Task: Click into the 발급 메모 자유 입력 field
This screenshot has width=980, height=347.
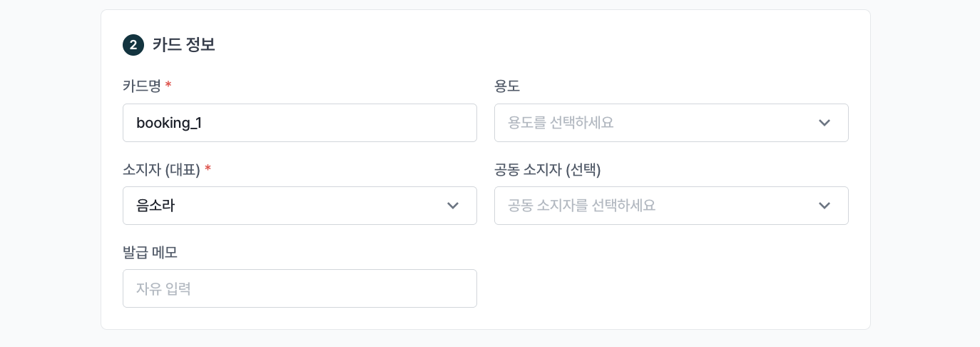Action: point(300,288)
